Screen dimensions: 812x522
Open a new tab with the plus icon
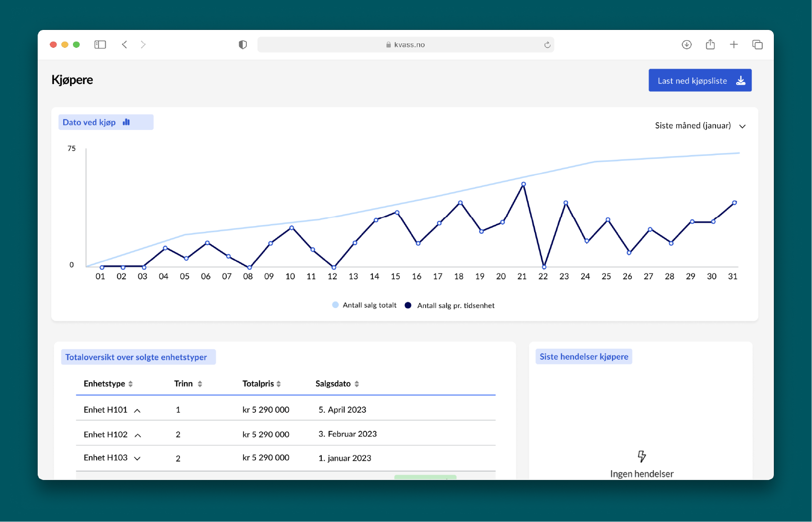(x=734, y=44)
